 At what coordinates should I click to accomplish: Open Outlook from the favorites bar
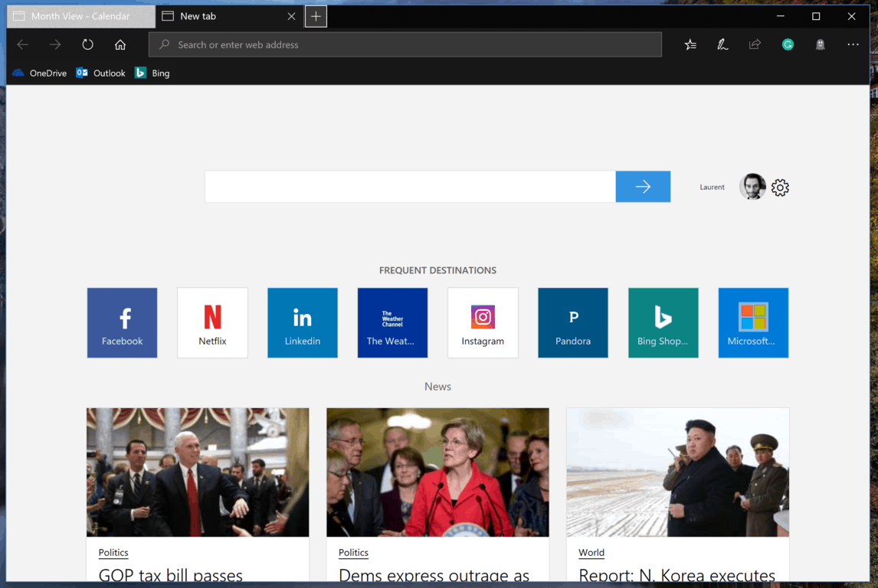101,73
